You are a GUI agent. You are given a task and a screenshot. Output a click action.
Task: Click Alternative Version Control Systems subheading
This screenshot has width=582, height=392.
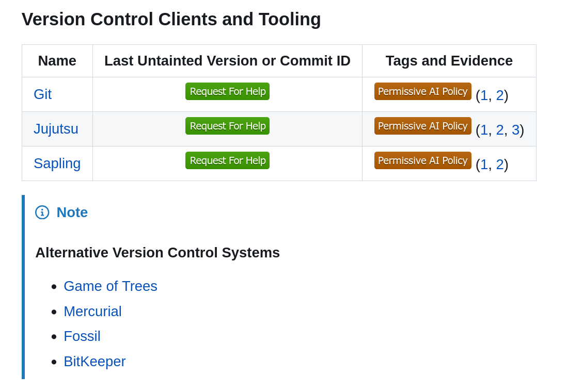(158, 253)
